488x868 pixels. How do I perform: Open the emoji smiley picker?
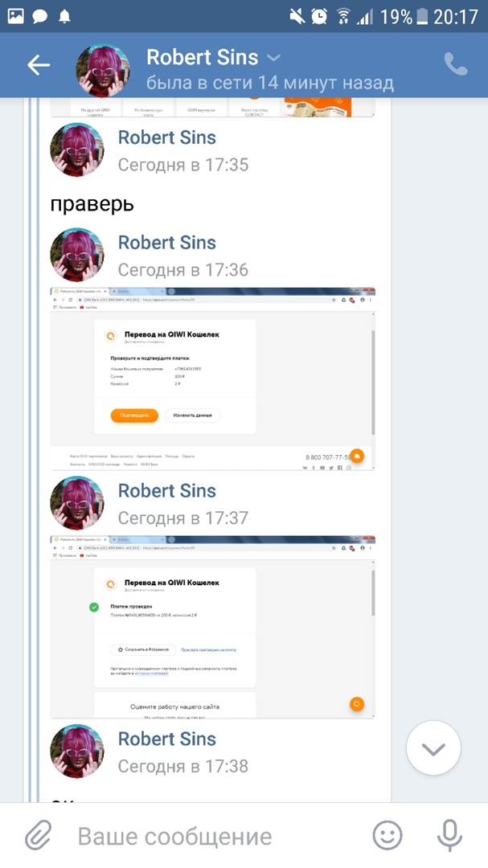[x=388, y=835]
